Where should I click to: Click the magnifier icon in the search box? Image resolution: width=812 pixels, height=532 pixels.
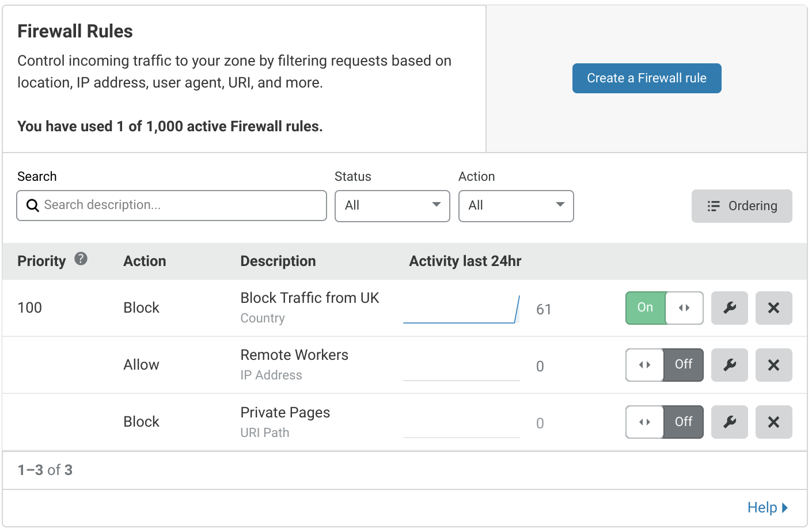pos(32,205)
